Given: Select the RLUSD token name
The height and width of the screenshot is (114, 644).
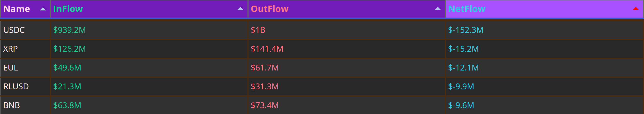Looking at the screenshot, I should (16, 87).
